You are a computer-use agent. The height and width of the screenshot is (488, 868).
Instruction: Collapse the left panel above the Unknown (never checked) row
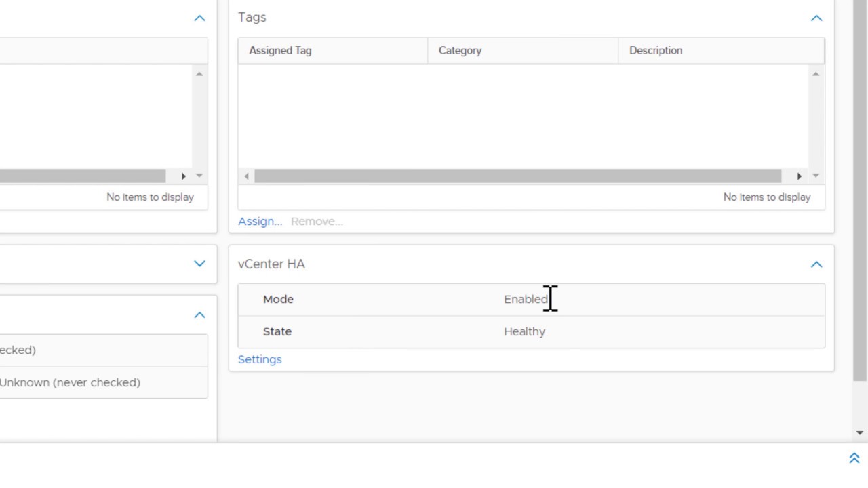(199, 315)
